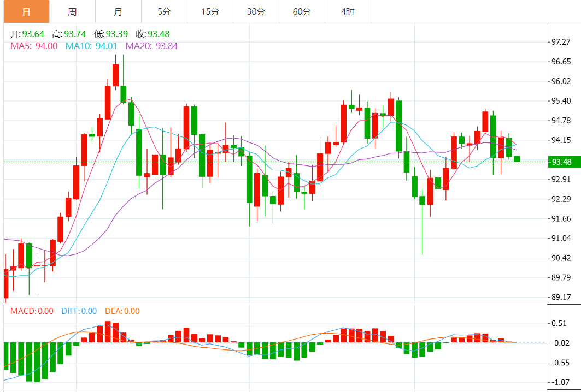
Task: Click the 96.02 price axis label
Action: click(x=561, y=81)
